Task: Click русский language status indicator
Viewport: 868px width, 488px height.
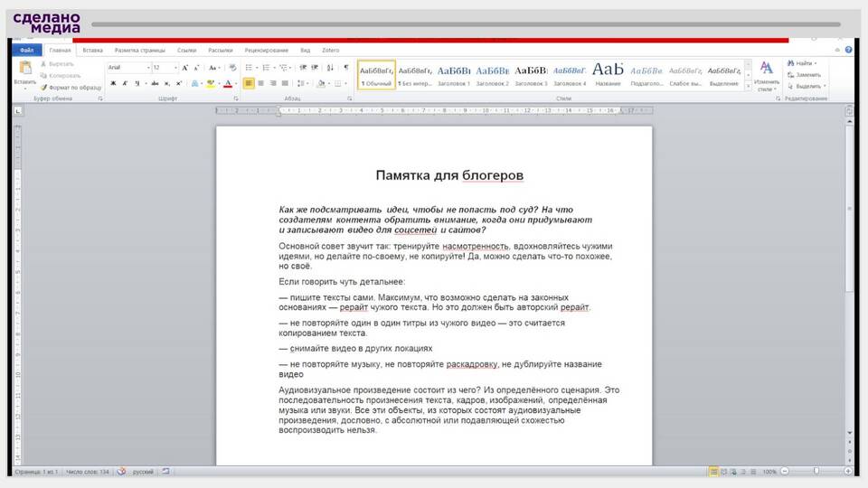Action: point(143,472)
